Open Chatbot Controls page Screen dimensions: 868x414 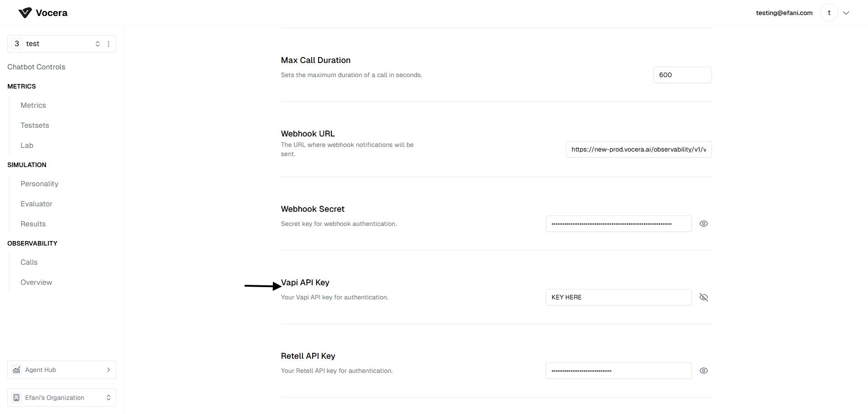coord(36,67)
